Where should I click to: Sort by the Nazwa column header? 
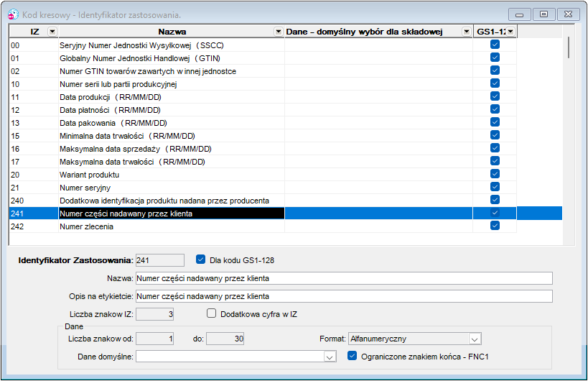coord(172,32)
